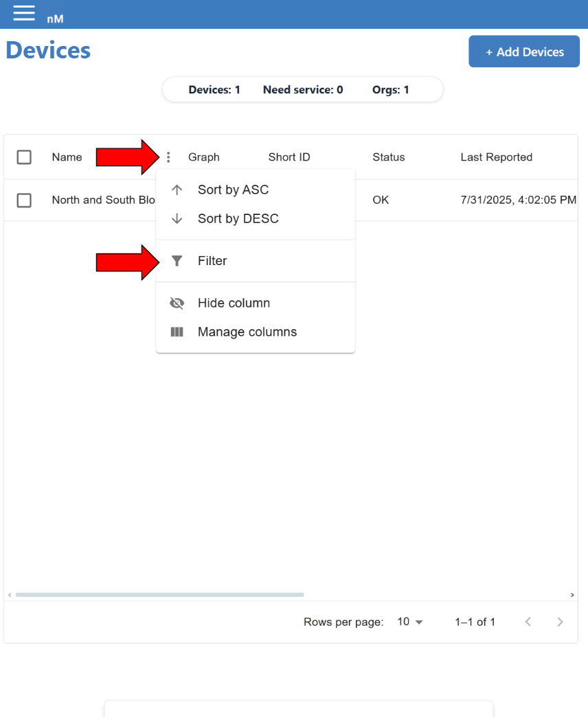Open the Name column three-dot menu
Screen dimensions: 588x717
point(168,157)
